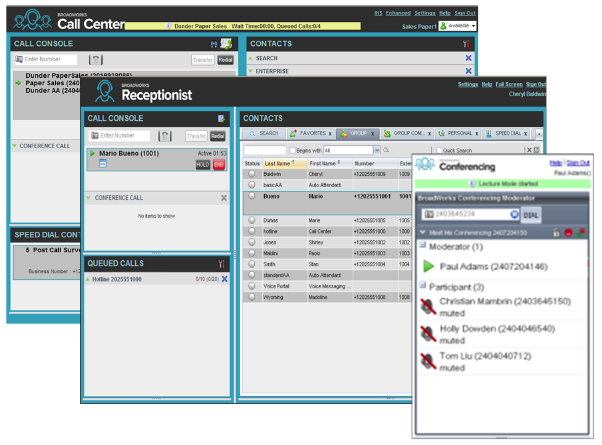Select radio button for Baldwin Cheryl row
The width and height of the screenshot is (602, 445).
click(252, 172)
